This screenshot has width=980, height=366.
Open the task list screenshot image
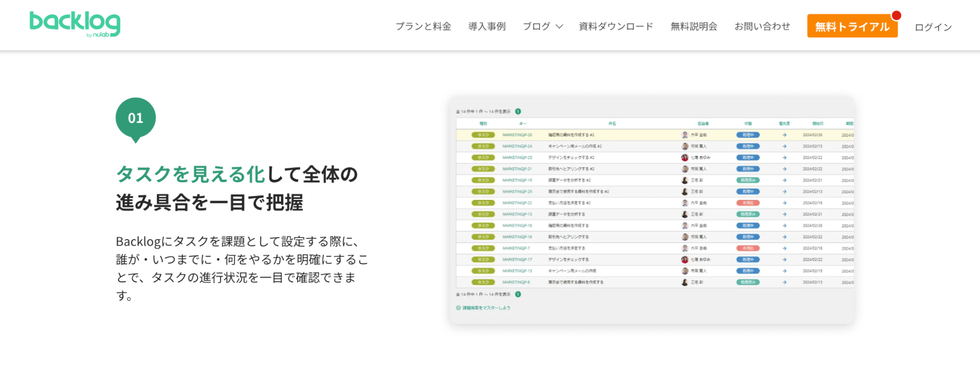[652, 210]
